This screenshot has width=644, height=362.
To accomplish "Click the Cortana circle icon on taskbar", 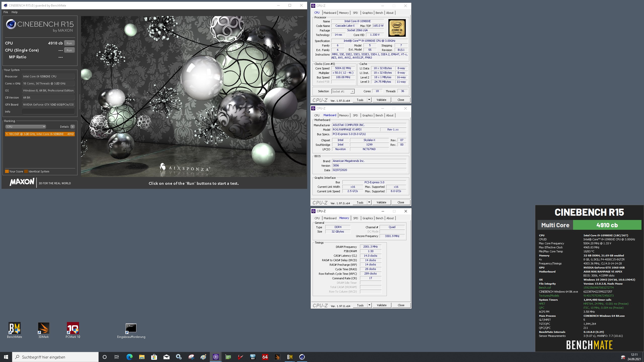I will (105, 357).
